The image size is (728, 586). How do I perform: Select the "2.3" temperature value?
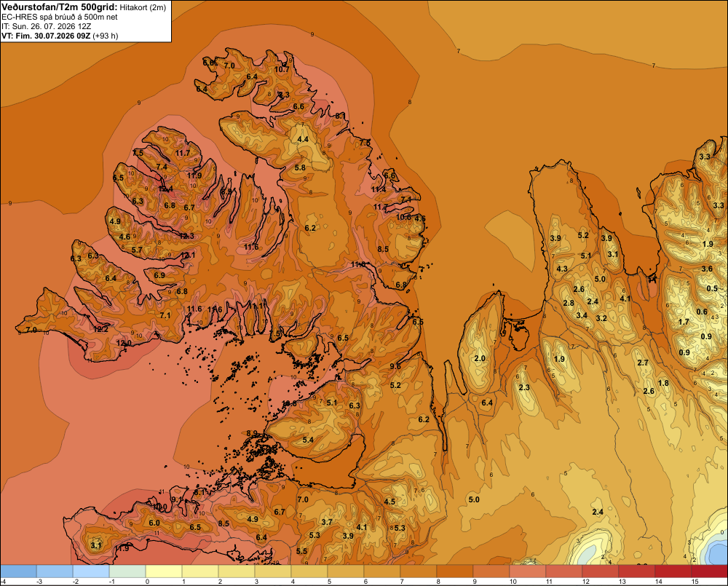pos(524,388)
